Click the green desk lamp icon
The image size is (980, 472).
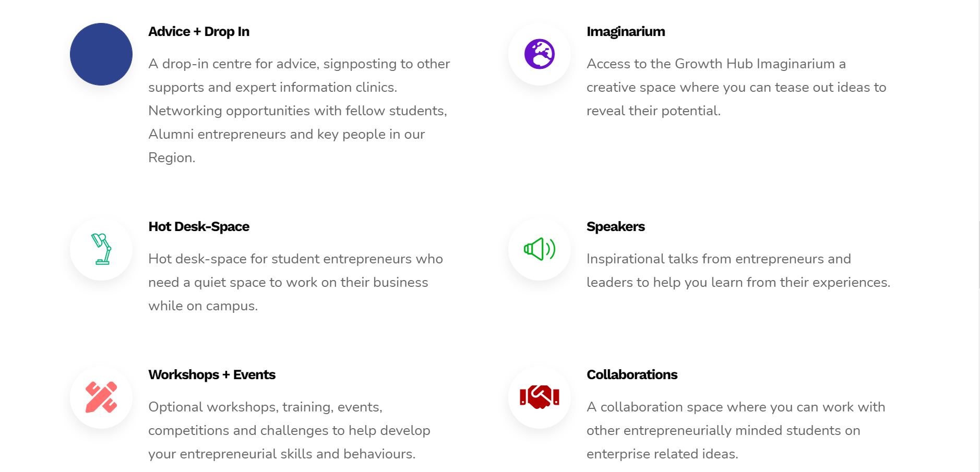coord(101,249)
